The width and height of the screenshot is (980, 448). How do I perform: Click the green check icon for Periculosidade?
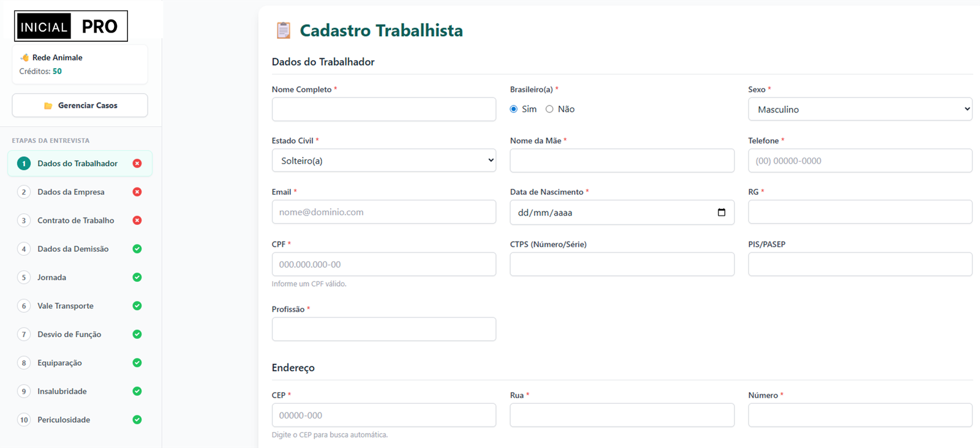137,420
